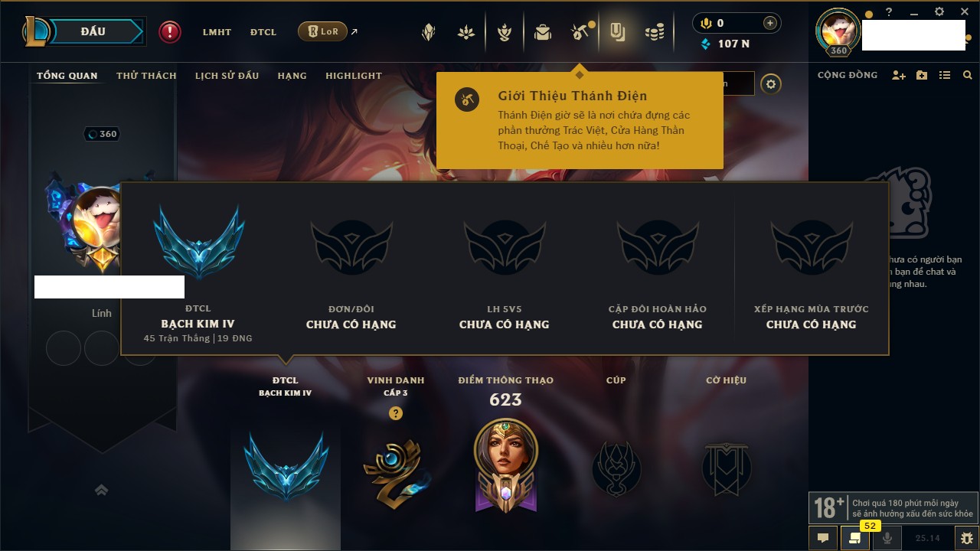Viewport: 980px width, 551px height.
Task: Click the new friend folder icon
Action: [922, 75]
